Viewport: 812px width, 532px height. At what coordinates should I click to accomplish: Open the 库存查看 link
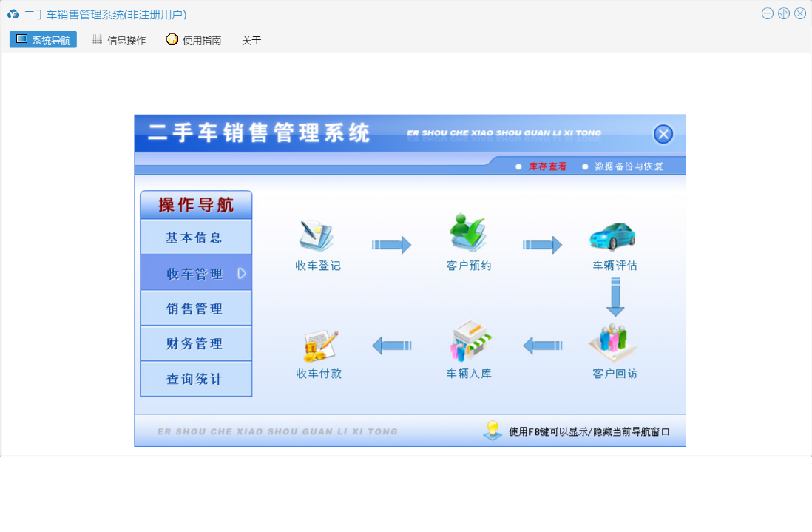pyautogui.click(x=547, y=166)
